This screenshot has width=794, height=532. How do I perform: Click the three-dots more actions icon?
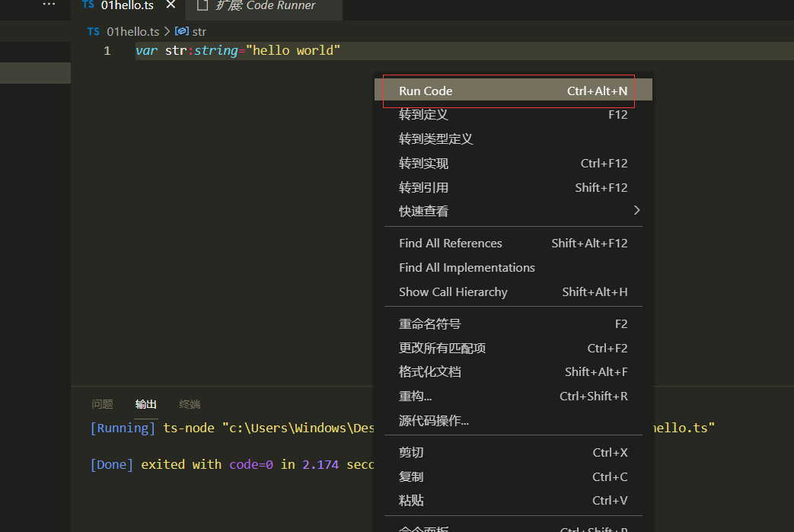pyautogui.click(x=49, y=4)
